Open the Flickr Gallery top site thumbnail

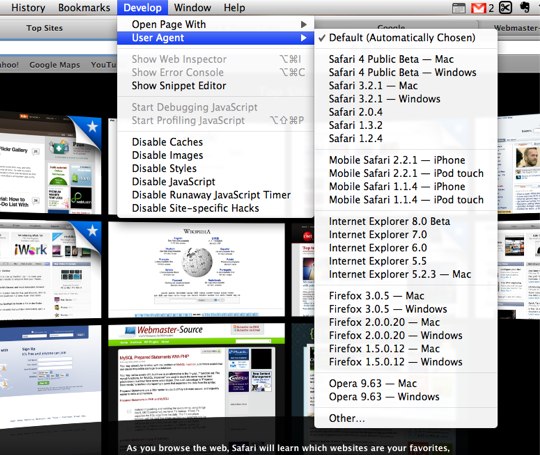pyautogui.click(x=51, y=162)
